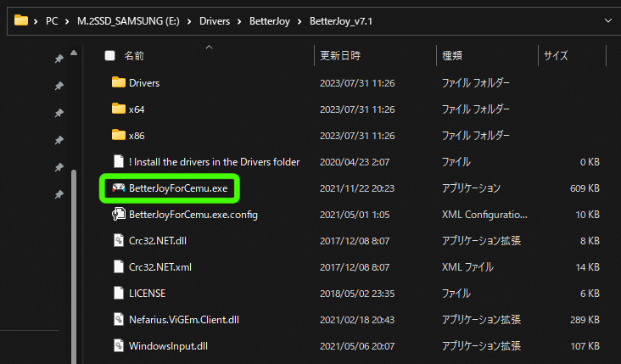Click the 289 KB size cell
This screenshot has width=621, height=364.
[585, 320]
